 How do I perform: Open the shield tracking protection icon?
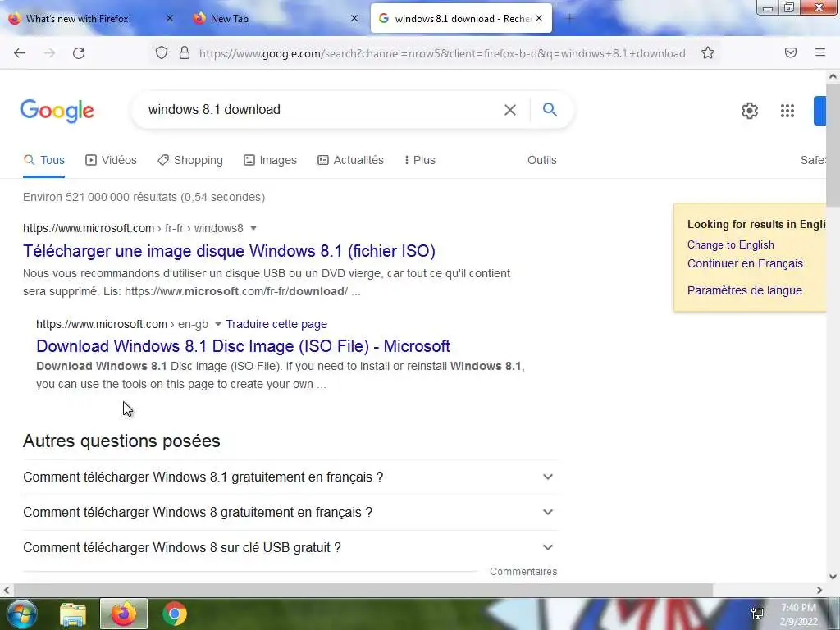pyautogui.click(x=162, y=52)
